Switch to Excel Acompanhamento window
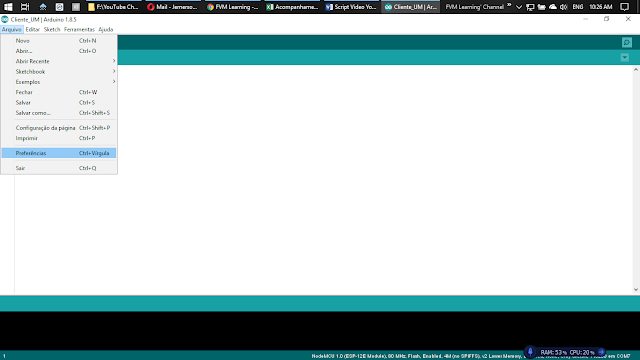Screen dimensions: 640x360 292,7
